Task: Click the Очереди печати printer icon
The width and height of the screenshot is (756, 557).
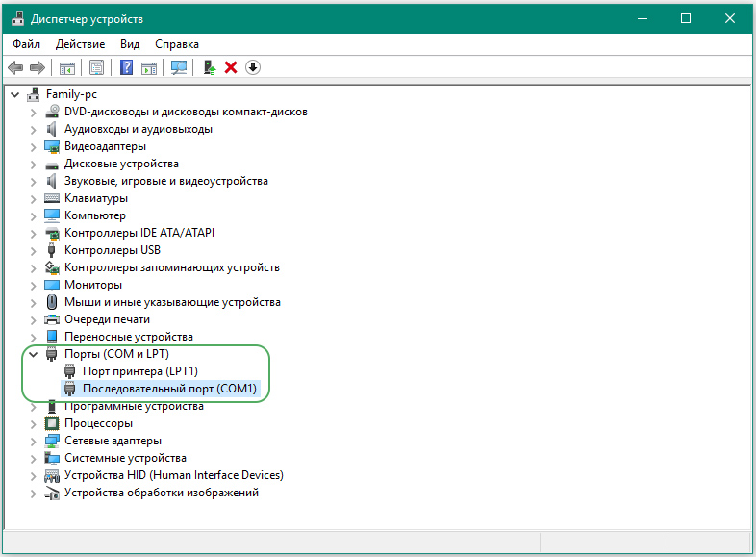Action: pyautogui.click(x=52, y=319)
